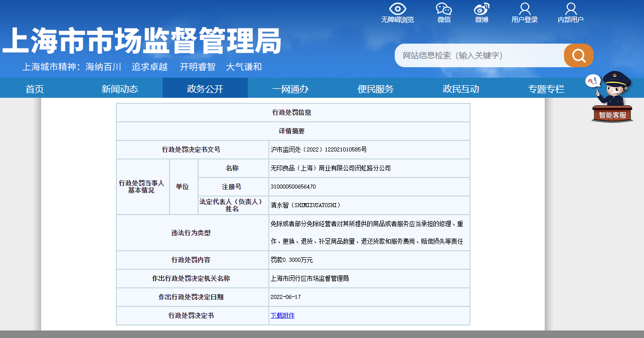Click the slogan 上海城市精神：海纳百川
The height and width of the screenshot is (338, 644).
point(72,67)
